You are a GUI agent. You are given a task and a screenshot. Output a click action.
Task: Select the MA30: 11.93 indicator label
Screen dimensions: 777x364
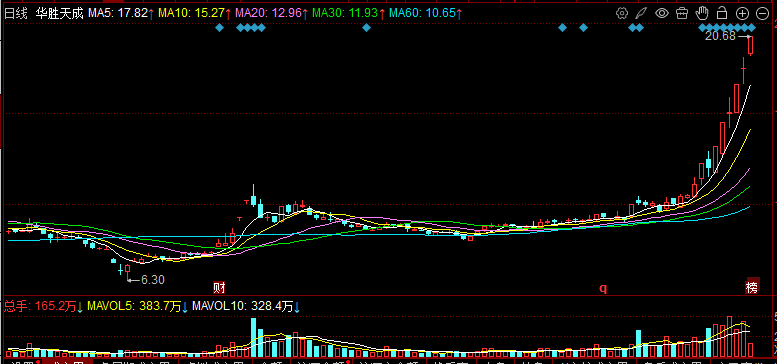tap(348, 13)
